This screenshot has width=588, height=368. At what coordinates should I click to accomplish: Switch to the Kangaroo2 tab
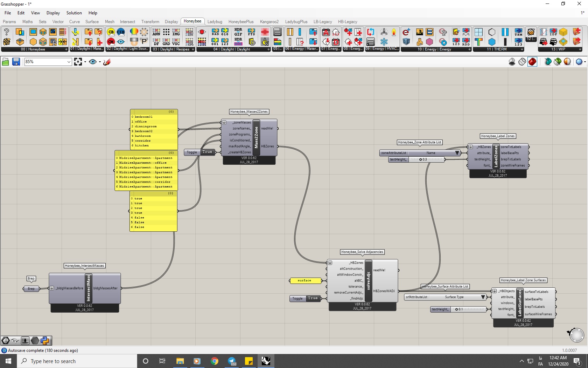pos(269,22)
